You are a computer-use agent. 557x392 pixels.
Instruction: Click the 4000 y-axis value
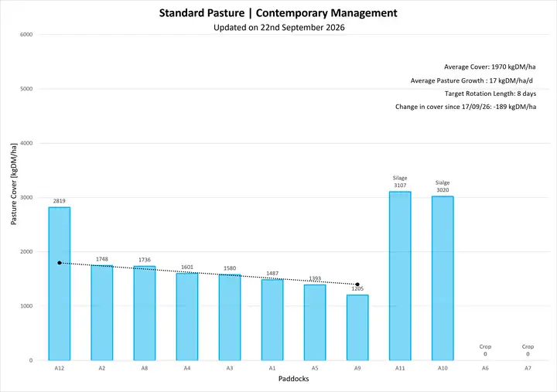point(26,143)
